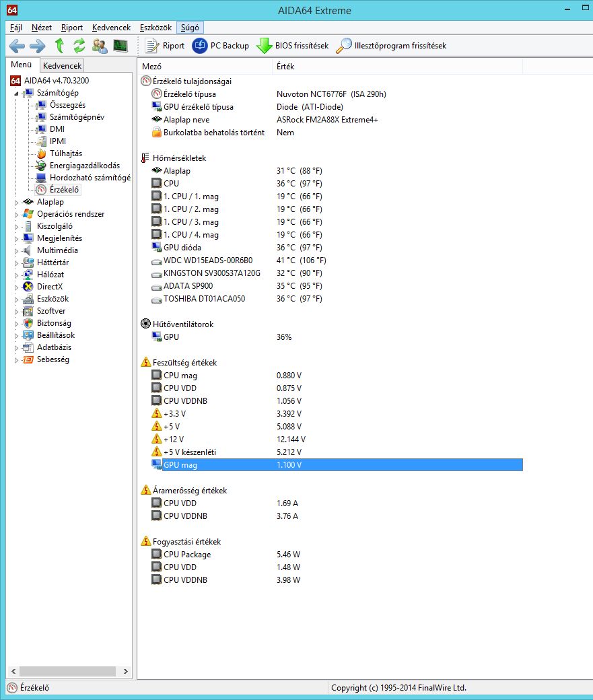Click the Biztonság shield icon

click(28, 323)
